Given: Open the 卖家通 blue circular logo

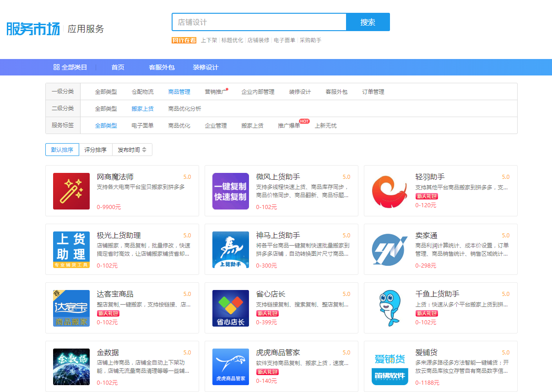Looking at the screenshot, I should point(390,250).
